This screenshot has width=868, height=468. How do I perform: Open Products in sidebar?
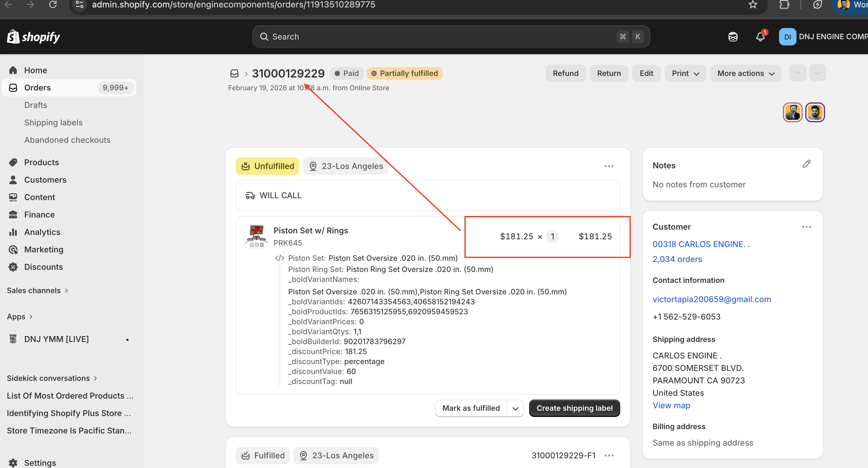(41, 162)
